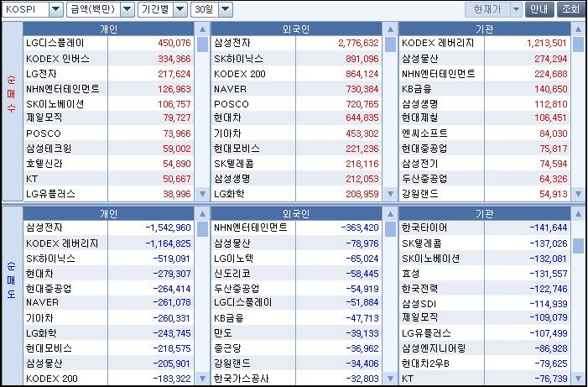Select NHN엔터테인먼트 in 외국인 net-sell list
Screen dimensions: 588x387
tap(297, 227)
